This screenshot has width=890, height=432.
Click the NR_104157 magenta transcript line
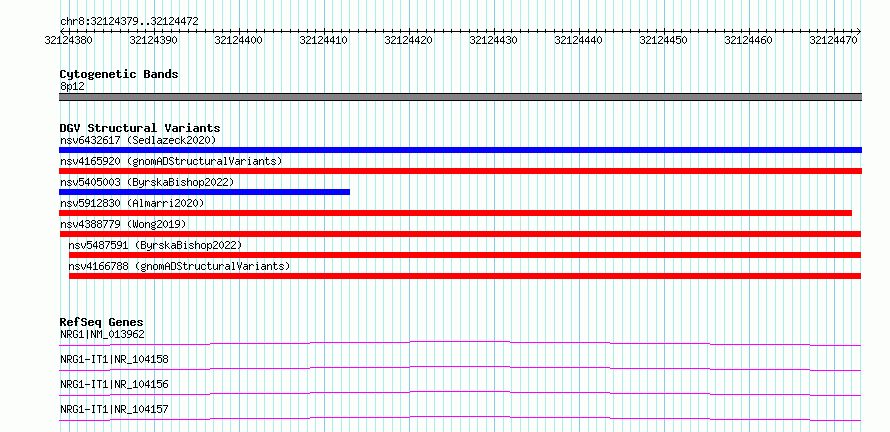(460, 418)
